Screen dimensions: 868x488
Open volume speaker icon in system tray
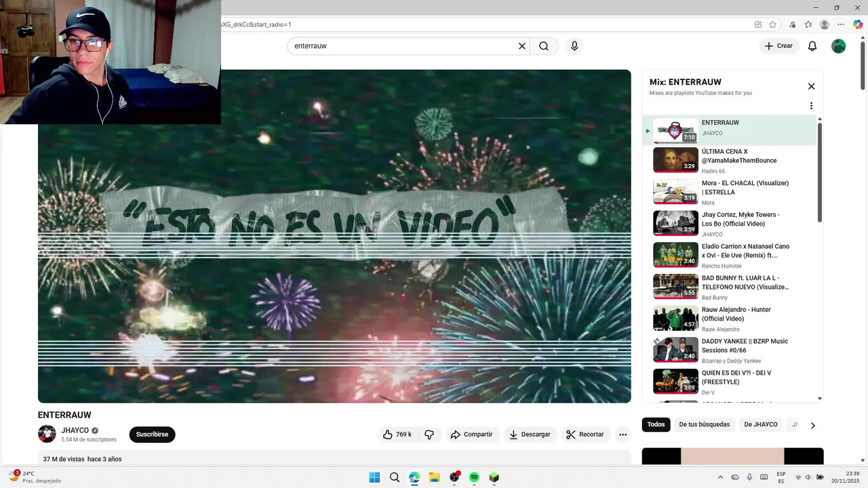coord(808,477)
